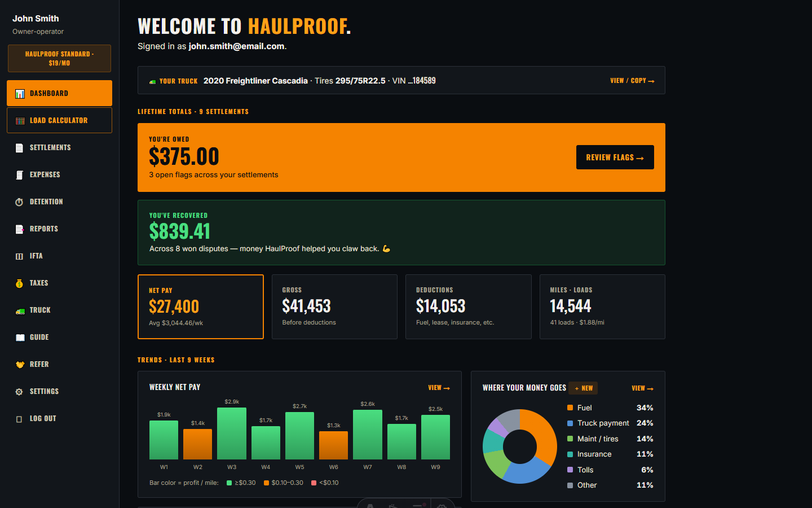Open Settlements via its document icon

[20, 148]
